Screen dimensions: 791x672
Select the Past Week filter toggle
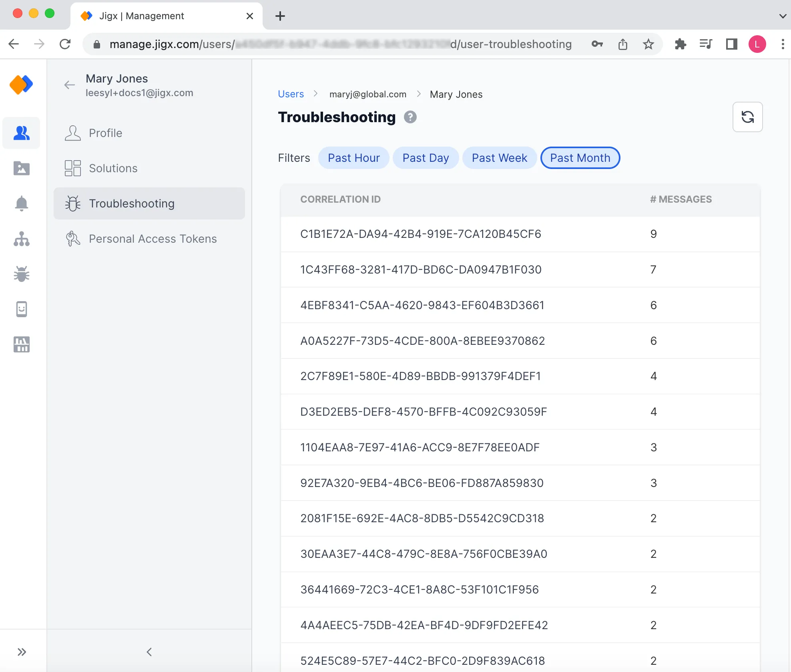tap(499, 157)
